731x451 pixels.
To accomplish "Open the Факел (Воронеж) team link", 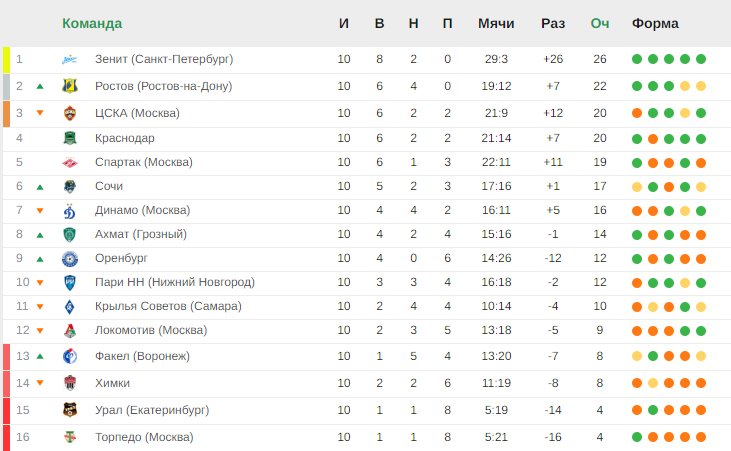I will pos(142,356).
